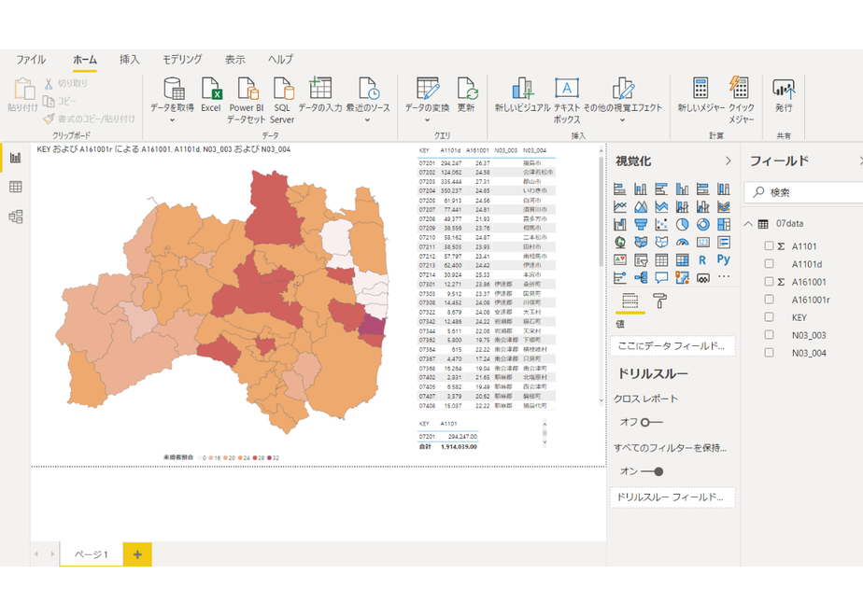The height and width of the screenshot is (616, 863).
Task: Add a gauge visual
Action: [x=682, y=242]
